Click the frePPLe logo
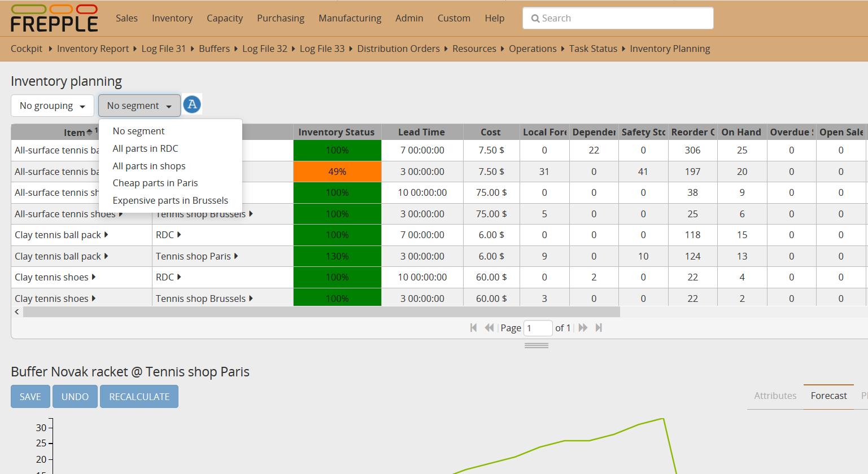Image resolution: width=868 pixels, height=474 pixels. pyautogui.click(x=54, y=17)
